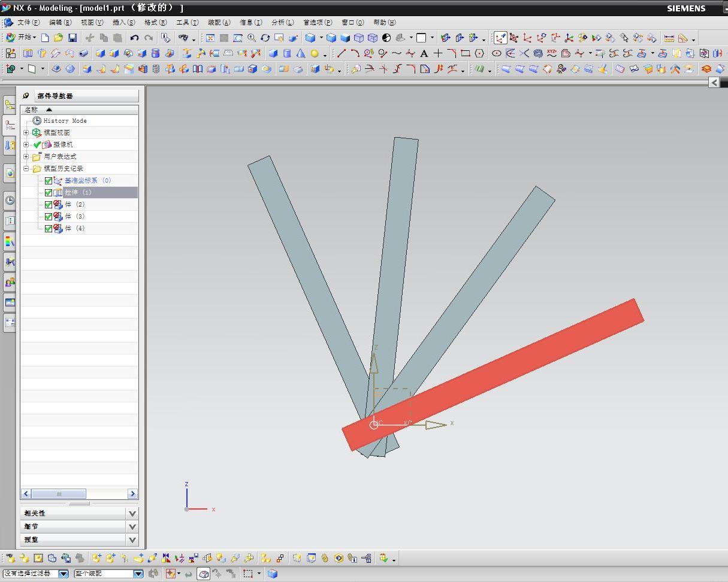Select the Zoom in/out magnifier icon
Viewport: 728px width, 582px height.
tap(252, 38)
